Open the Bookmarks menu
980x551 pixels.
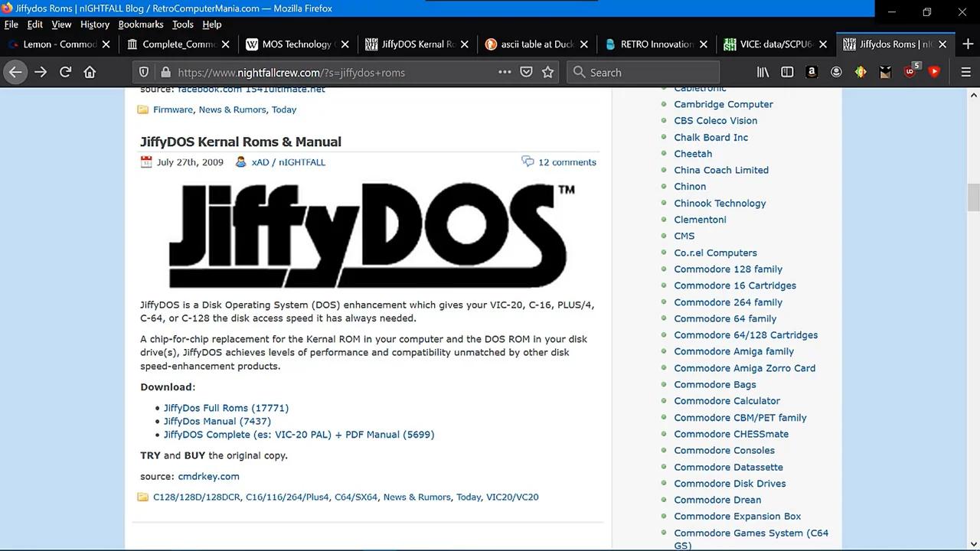click(141, 24)
